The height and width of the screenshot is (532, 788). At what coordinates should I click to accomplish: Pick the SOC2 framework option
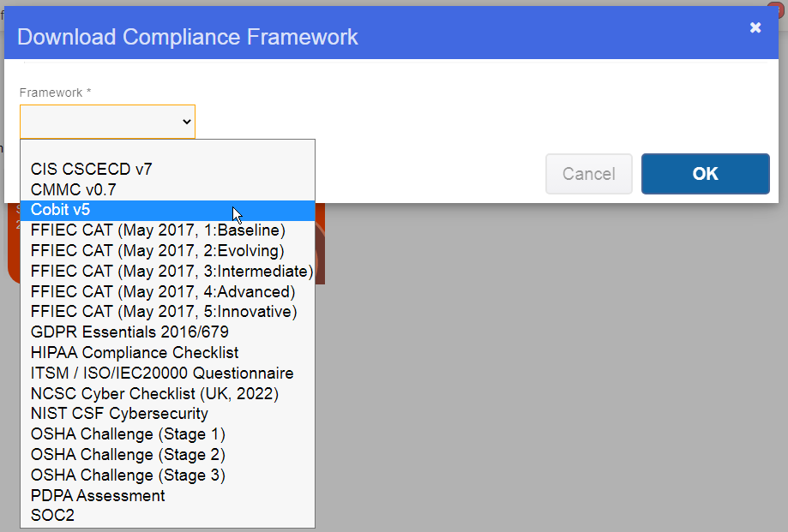[x=167, y=516]
